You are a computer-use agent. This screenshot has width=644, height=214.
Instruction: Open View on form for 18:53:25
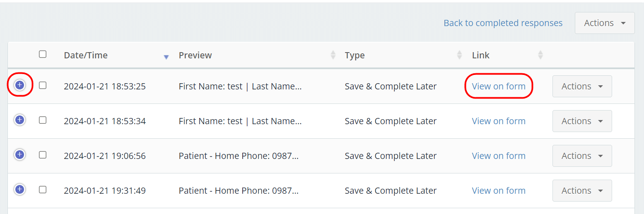click(499, 87)
